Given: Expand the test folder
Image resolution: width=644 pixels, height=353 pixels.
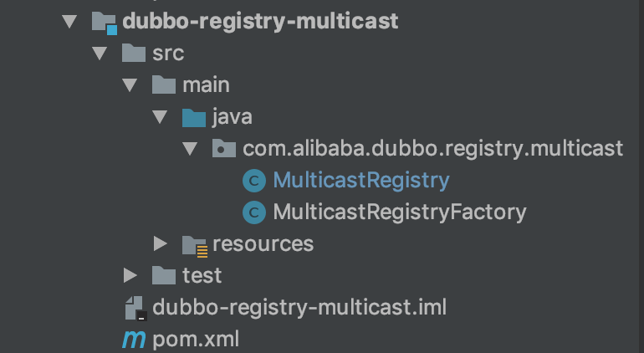Looking at the screenshot, I should pyautogui.click(x=130, y=275).
